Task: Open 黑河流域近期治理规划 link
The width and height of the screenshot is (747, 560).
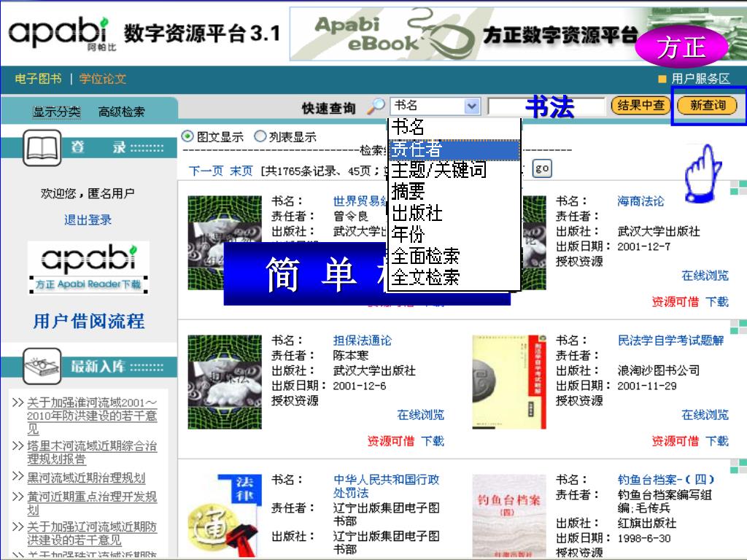Action: point(86,478)
